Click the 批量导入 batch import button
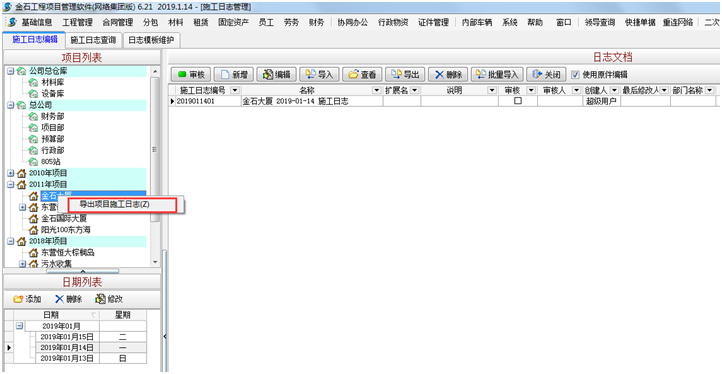 pos(497,75)
